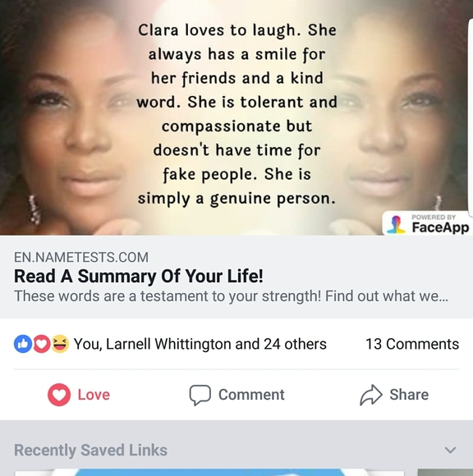Viewport: 473px width, 476px height.
Task: Click the 'These words are a testament' description
Action: click(231, 296)
